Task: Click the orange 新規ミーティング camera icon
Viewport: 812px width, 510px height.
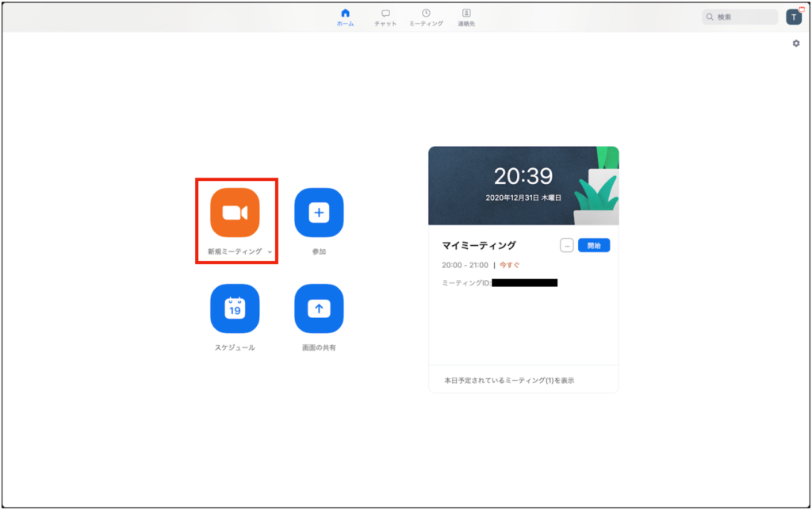Action: (x=235, y=213)
